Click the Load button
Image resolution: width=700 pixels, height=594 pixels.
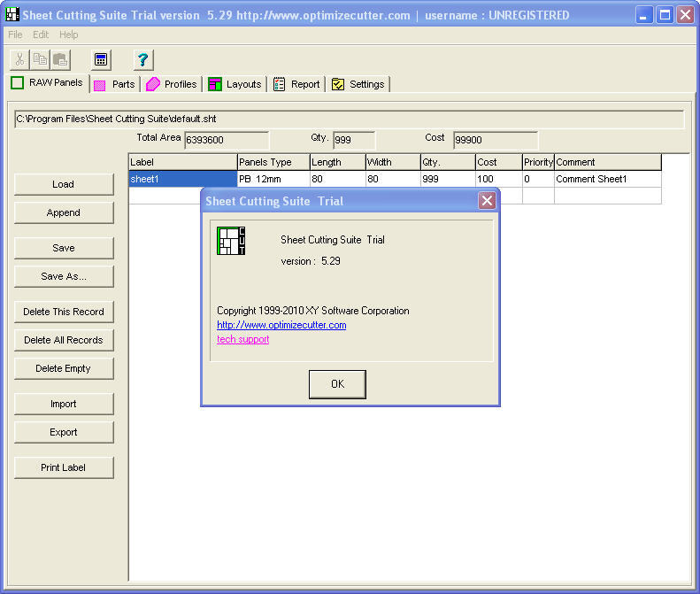click(64, 184)
